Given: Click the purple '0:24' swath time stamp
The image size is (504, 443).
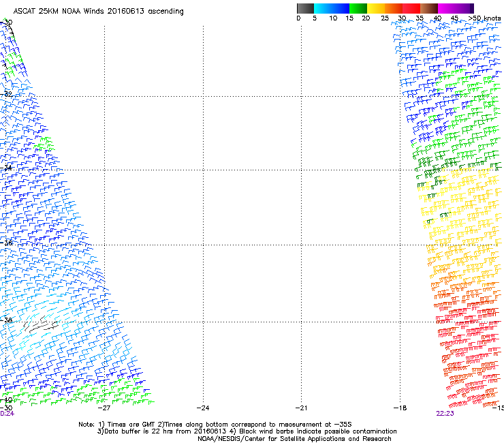Looking at the screenshot, I should coord(7,414).
